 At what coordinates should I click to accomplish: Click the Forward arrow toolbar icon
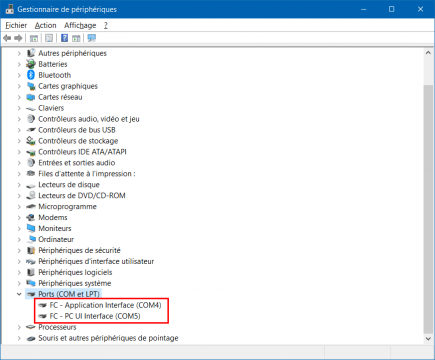pyautogui.click(x=19, y=38)
